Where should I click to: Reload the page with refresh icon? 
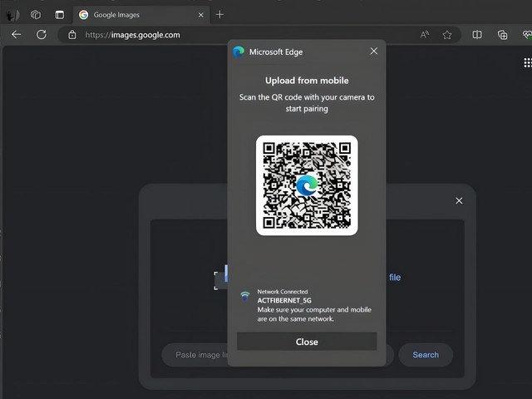click(42, 34)
